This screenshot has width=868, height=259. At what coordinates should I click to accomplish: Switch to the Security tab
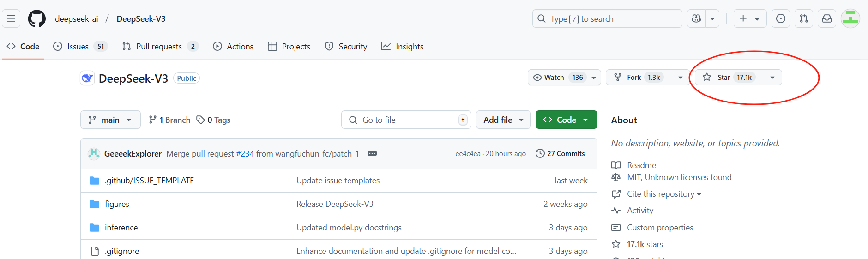click(346, 47)
